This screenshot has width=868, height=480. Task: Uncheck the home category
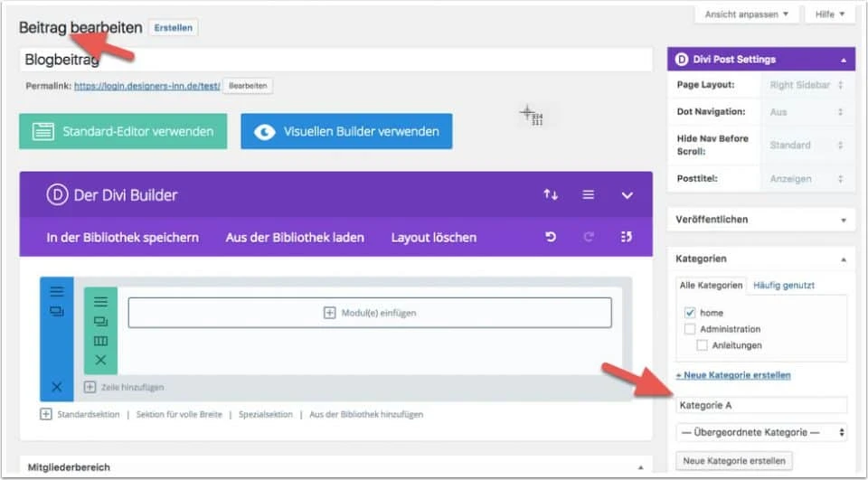point(690,313)
